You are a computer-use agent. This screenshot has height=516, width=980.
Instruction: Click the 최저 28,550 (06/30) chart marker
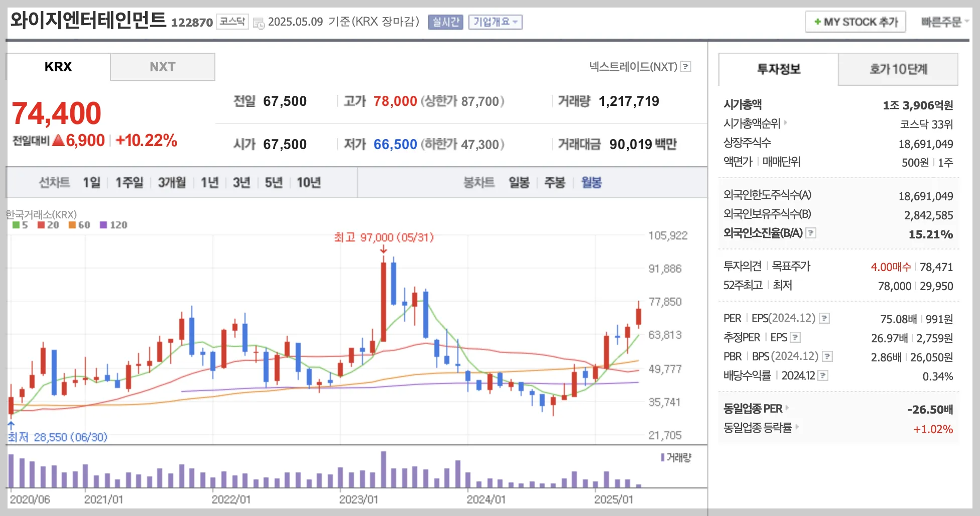click(58, 437)
